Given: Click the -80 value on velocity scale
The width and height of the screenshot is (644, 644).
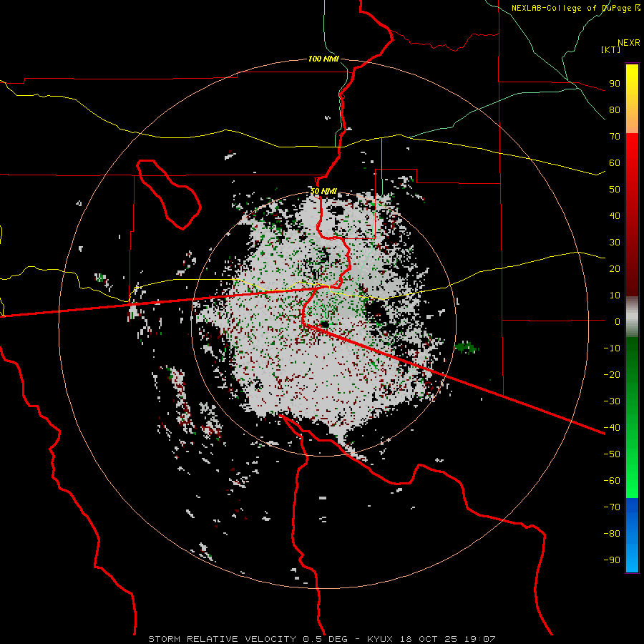Looking at the screenshot, I should pos(612,534).
